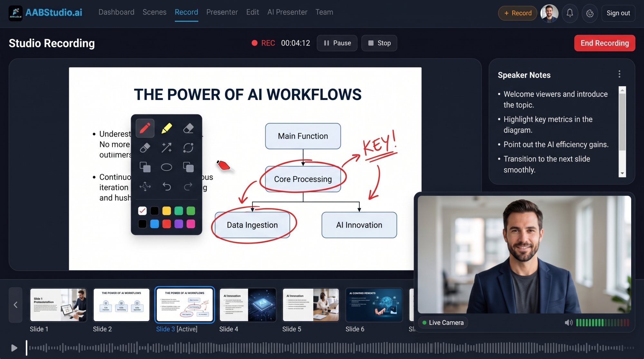Select the lasso rotate tool

point(188,148)
